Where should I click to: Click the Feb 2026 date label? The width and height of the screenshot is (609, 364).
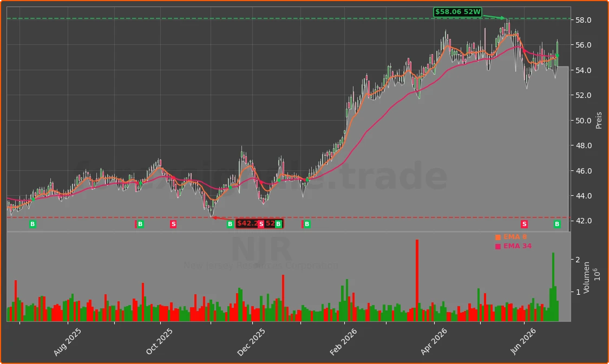(x=343, y=342)
